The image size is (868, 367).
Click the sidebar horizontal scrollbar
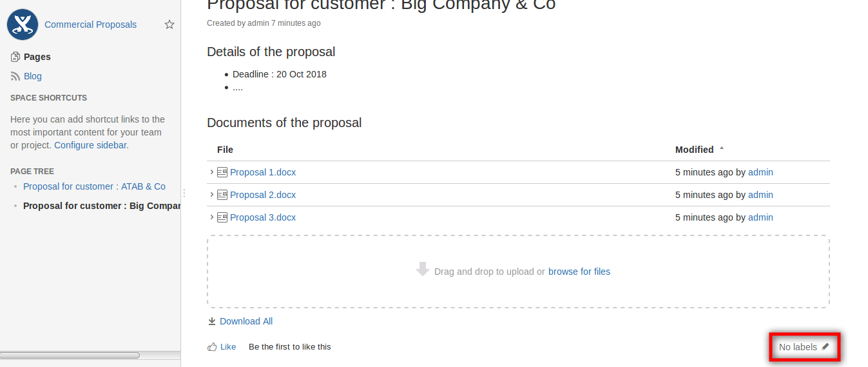click(x=71, y=355)
